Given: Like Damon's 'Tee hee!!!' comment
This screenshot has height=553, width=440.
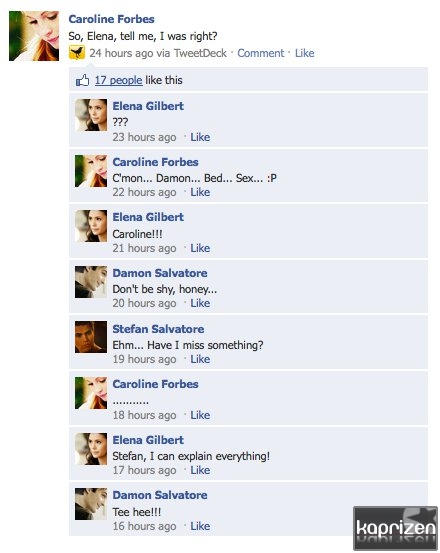Looking at the screenshot, I should pyautogui.click(x=200, y=526).
